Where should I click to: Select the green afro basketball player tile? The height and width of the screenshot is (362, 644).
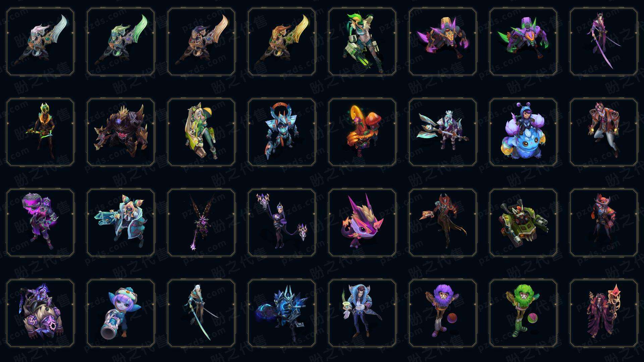coord(523,313)
